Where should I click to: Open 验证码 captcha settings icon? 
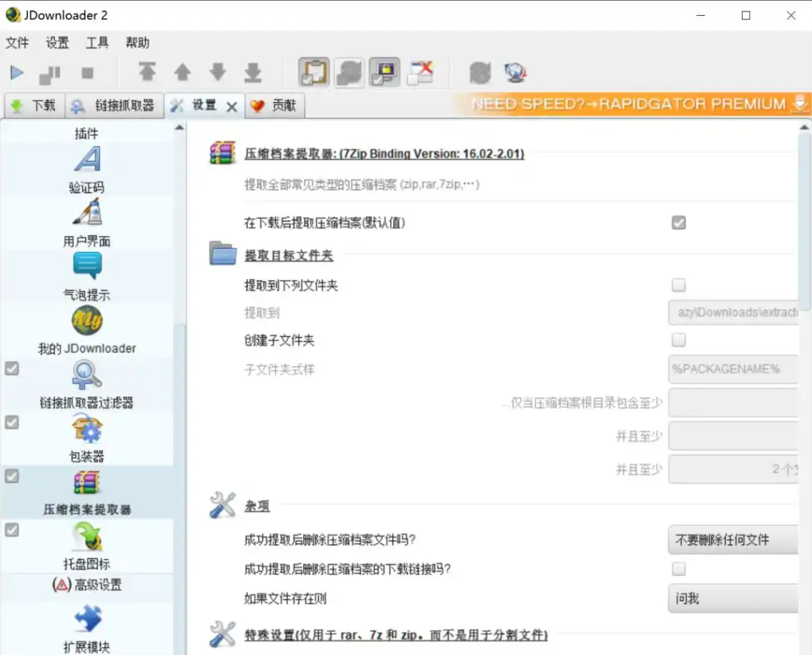coord(87,160)
